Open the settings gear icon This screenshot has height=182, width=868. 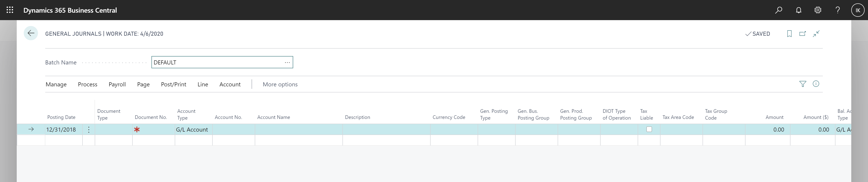click(818, 10)
